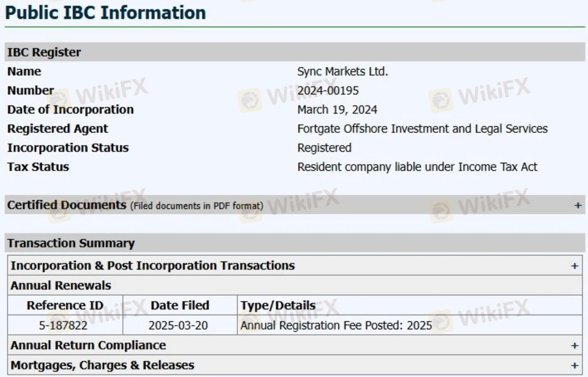Viewport: 588px width, 377px height.
Task: Select the Reference ID column header
Action: (x=65, y=305)
